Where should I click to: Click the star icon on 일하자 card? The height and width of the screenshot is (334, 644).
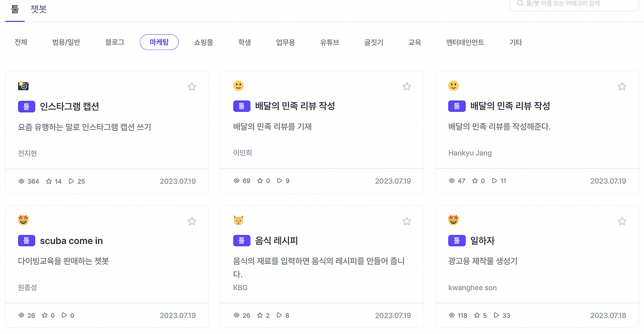(622, 221)
